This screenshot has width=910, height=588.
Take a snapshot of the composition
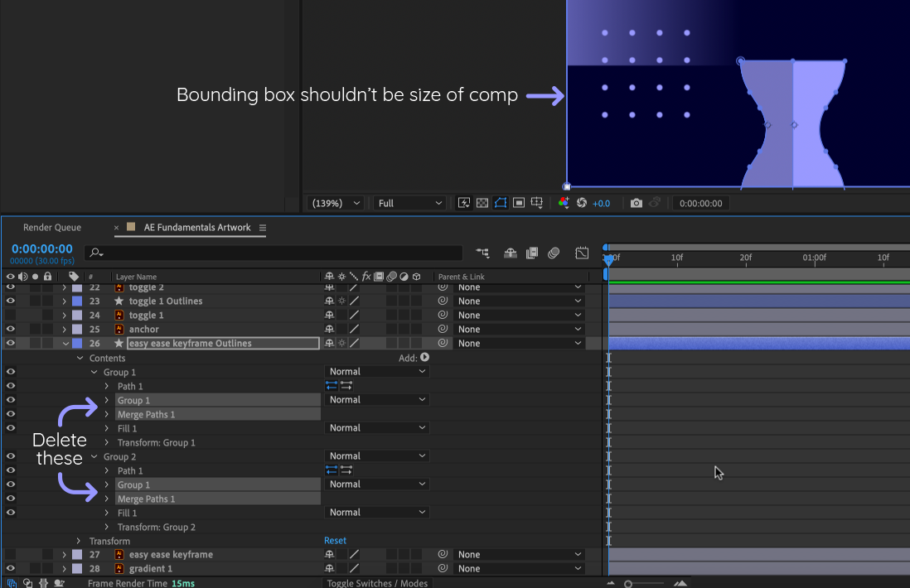636,203
